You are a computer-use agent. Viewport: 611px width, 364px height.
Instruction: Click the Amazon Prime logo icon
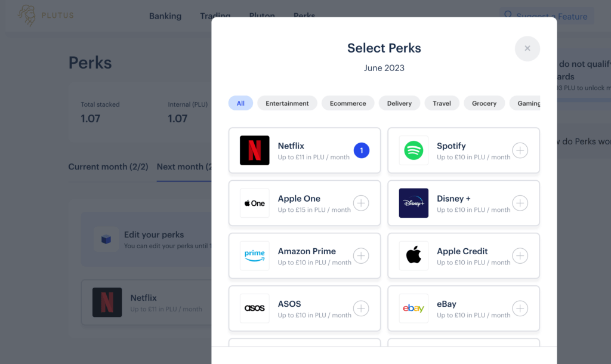click(x=254, y=255)
